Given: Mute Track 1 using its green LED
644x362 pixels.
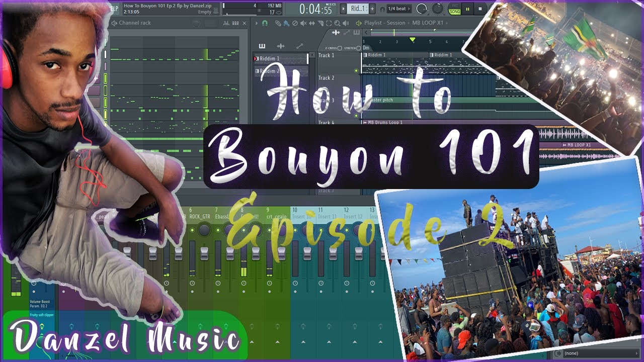Looking at the screenshot, I should 357,71.
